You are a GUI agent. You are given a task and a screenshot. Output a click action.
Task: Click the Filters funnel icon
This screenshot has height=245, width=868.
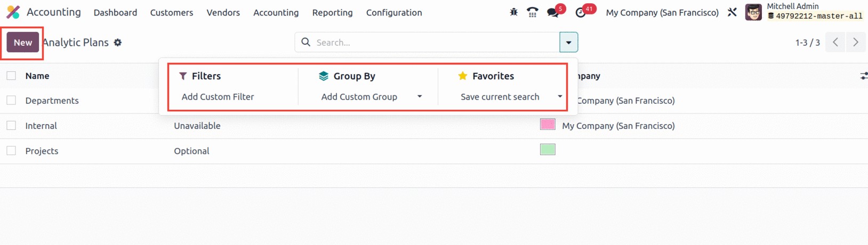click(x=183, y=76)
